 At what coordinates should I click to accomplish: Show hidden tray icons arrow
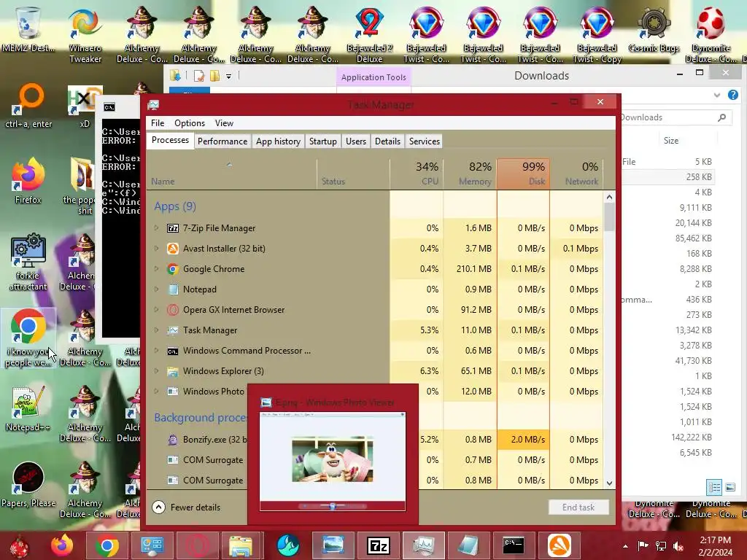coord(625,546)
